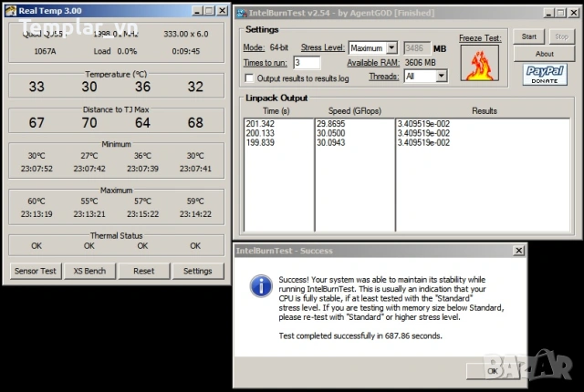This screenshot has width=584, height=392.
Task: Click the Reset button in Real Temp
Action: 144,271
